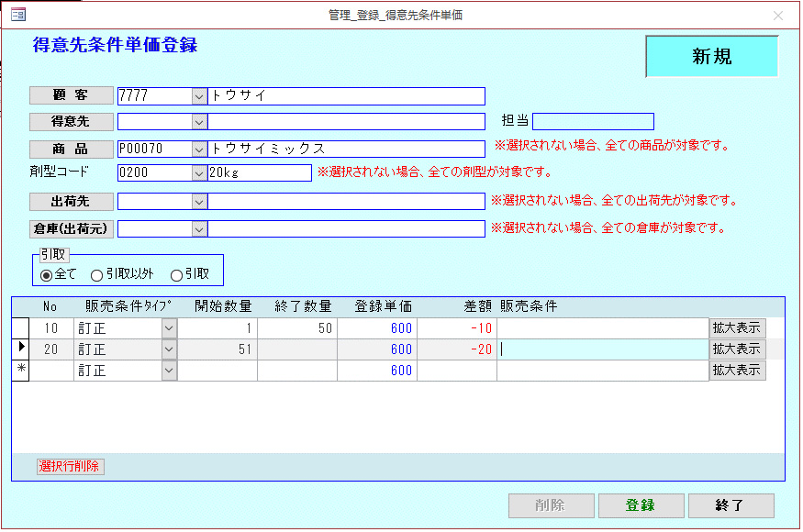
Task: Open 販売条件タイプ dropdown in row 10
Action: click(169, 327)
